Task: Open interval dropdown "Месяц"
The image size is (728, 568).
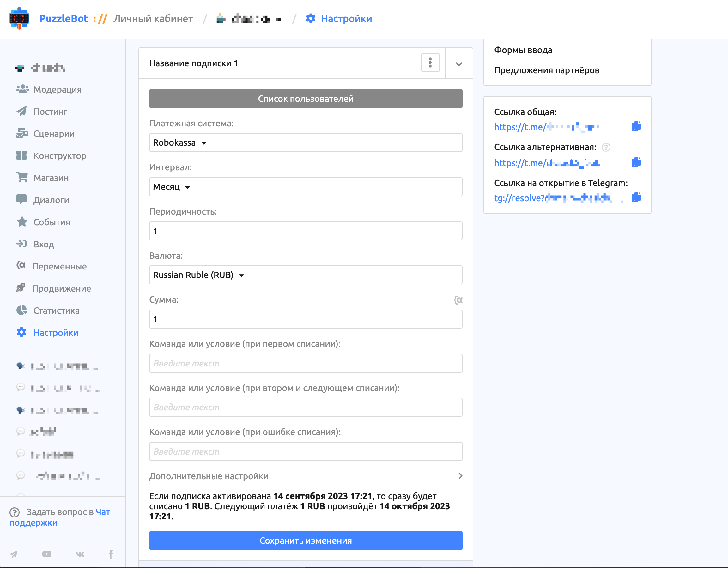Action: pyautogui.click(x=305, y=187)
